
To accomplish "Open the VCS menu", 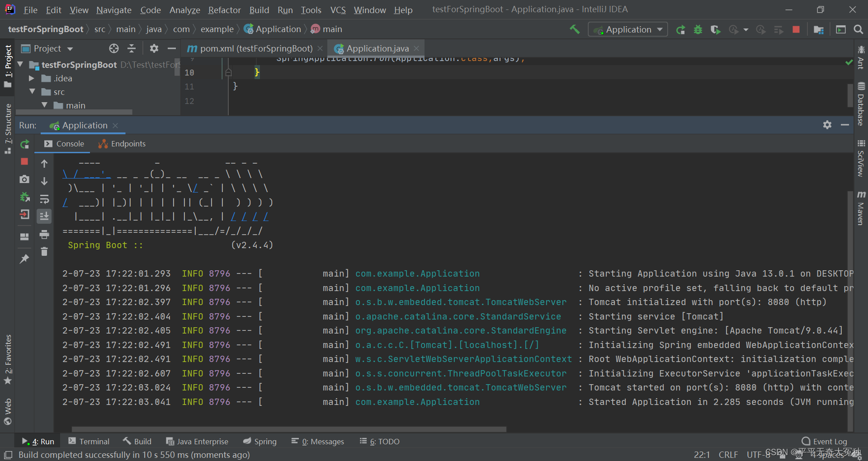I will point(338,10).
